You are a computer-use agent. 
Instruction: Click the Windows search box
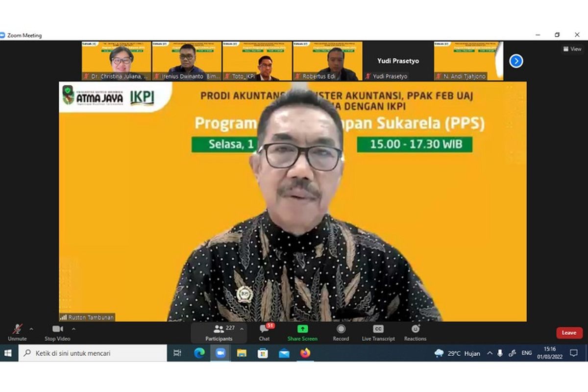[93, 353]
